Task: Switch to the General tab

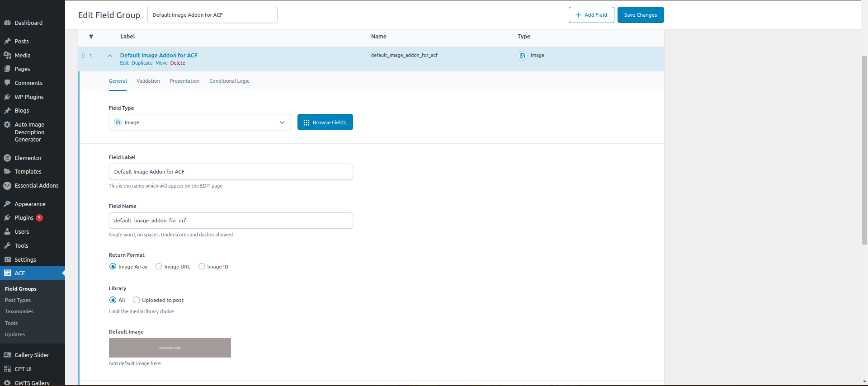Action: (x=118, y=81)
